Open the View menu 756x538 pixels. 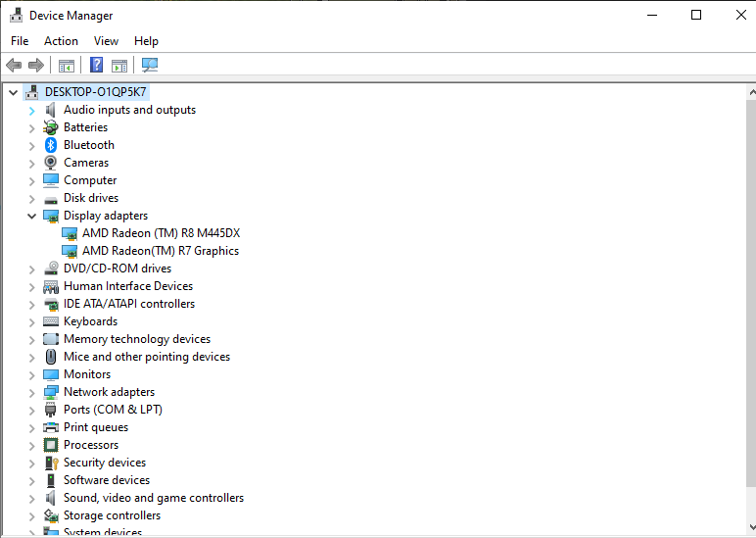(106, 41)
